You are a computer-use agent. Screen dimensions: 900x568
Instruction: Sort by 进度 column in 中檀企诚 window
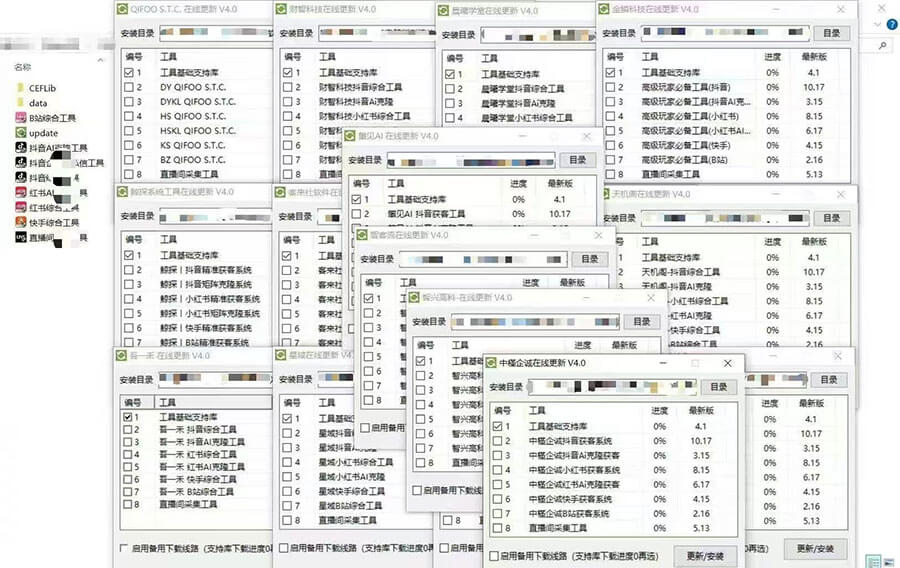coord(660,410)
